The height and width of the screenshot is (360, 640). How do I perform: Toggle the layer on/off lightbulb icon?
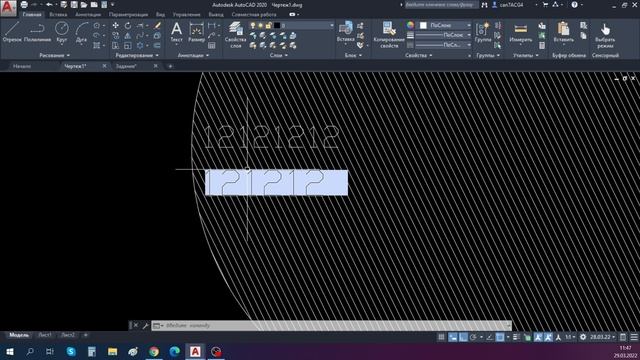(x=253, y=25)
